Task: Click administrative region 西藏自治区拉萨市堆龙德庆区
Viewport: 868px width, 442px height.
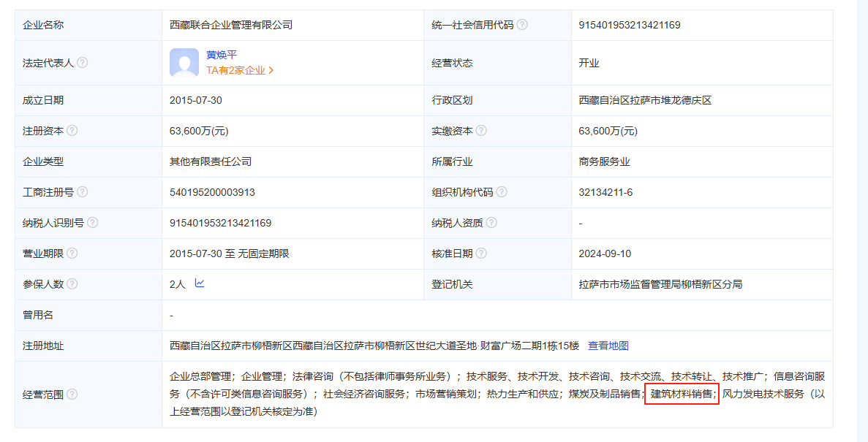Action: pyautogui.click(x=645, y=100)
